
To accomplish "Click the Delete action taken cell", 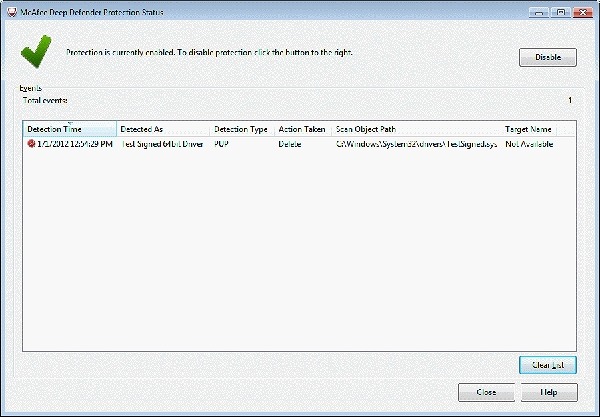I will pyautogui.click(x=290, y=144).
